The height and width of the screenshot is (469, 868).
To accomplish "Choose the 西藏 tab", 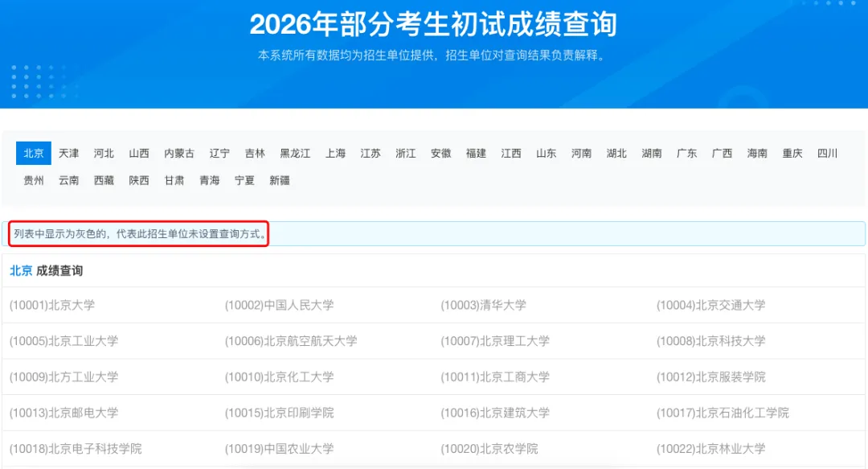I will (104, 180).
